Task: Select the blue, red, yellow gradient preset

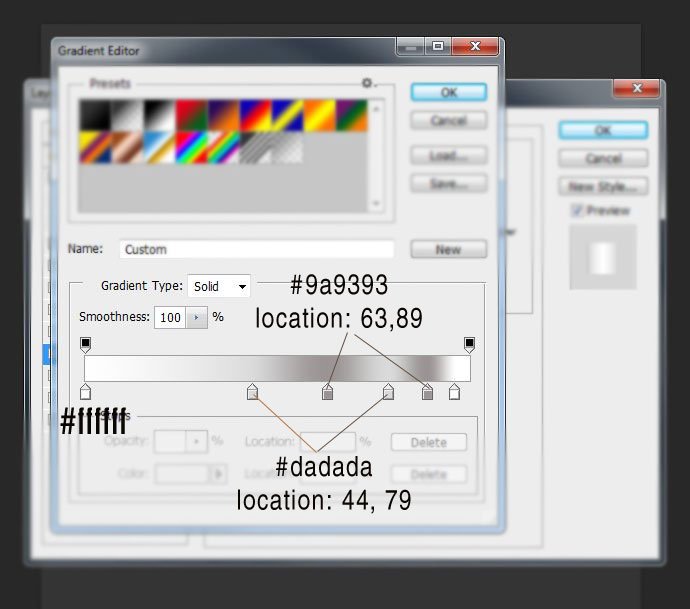Action: pos(256,116)
